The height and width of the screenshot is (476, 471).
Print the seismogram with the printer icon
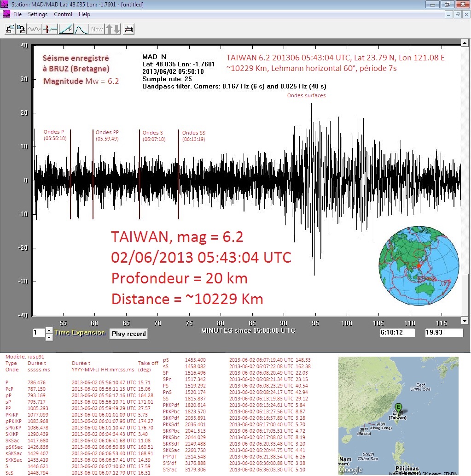[x=129, y=29]
